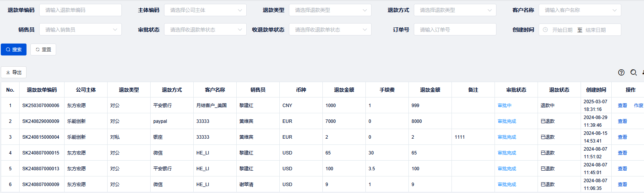Click the magnifier icon above the table
This screenshot has width=644, height=193.
tap(634, 72)
